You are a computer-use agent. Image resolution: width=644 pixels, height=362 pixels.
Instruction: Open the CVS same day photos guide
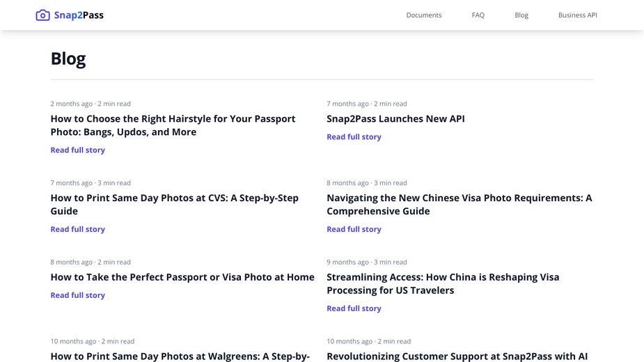(x=175, y=204)
